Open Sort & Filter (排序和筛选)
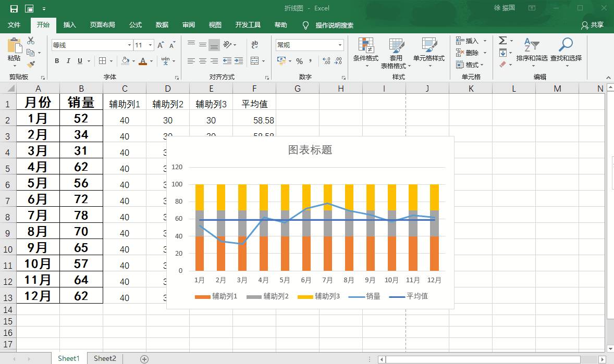The width and height of the screenshot is (614, 364). (532, 53)
